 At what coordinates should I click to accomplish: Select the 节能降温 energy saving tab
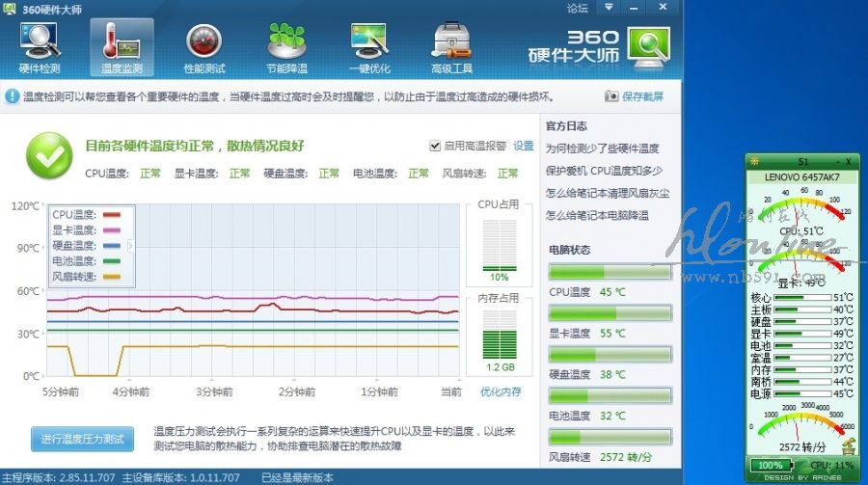click(286, 48)
